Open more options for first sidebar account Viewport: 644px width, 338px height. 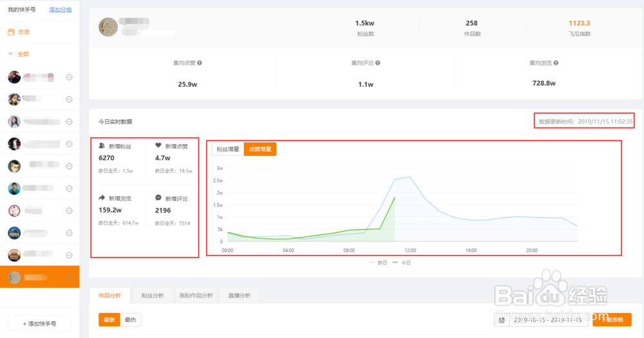pyautogui.click(x=69, y=77)
